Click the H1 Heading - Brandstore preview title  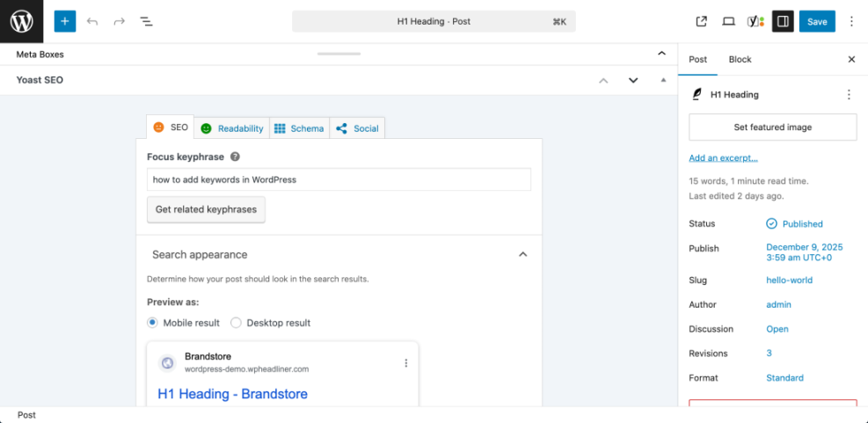tap(232, 394)
